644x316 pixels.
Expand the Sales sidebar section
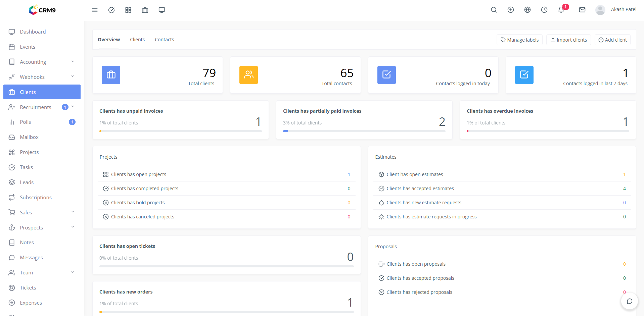click(42, 212)
